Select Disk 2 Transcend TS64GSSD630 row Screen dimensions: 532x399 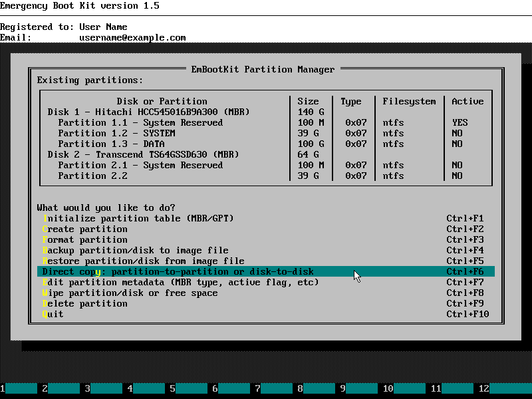pyautogui.click(x=265, y=154)
